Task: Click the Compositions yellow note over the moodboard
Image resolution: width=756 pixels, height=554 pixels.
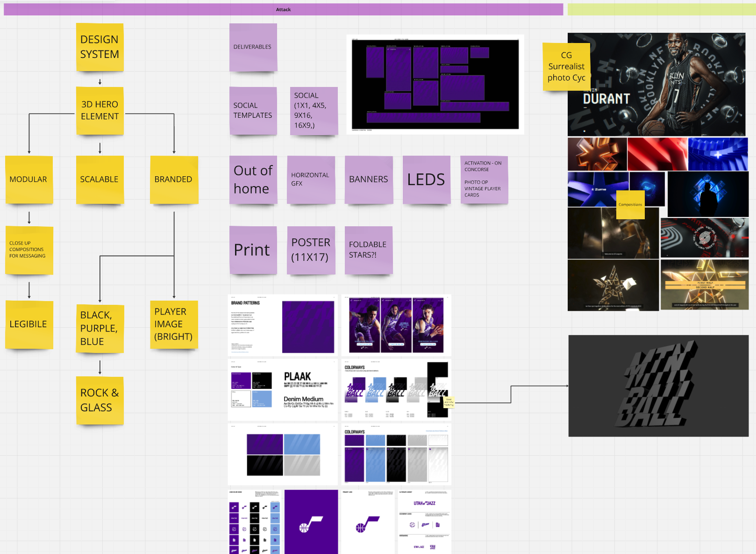Action: coord(630,204)
